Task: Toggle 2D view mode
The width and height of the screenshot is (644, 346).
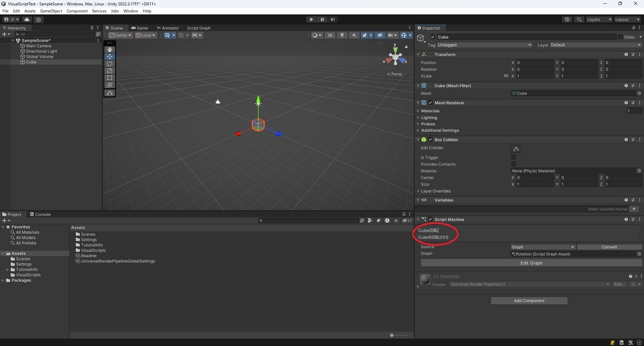Action: tap(330, 35)
